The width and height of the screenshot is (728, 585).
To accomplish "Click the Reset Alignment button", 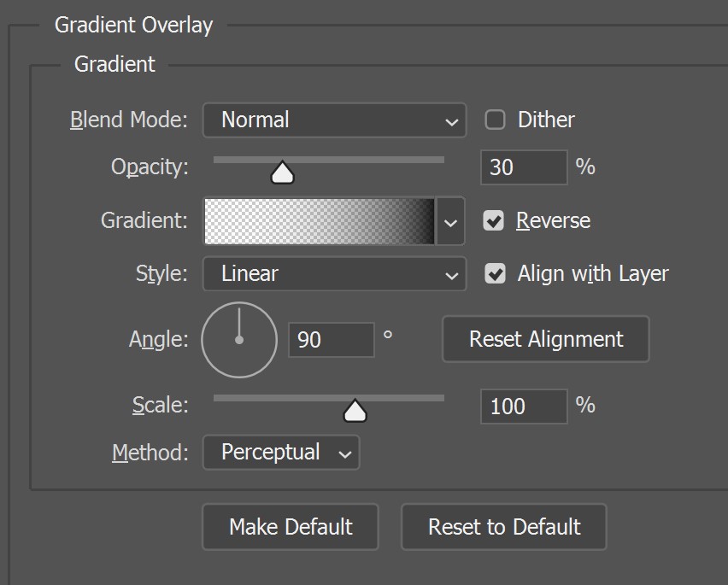I will [545, 339].
